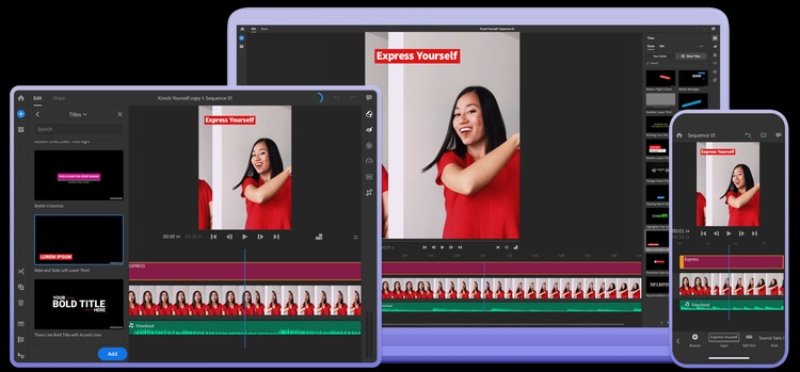Click the audio levels icon beside tablet playback controls
Screen dimensions: 800x372
point(319,237)
